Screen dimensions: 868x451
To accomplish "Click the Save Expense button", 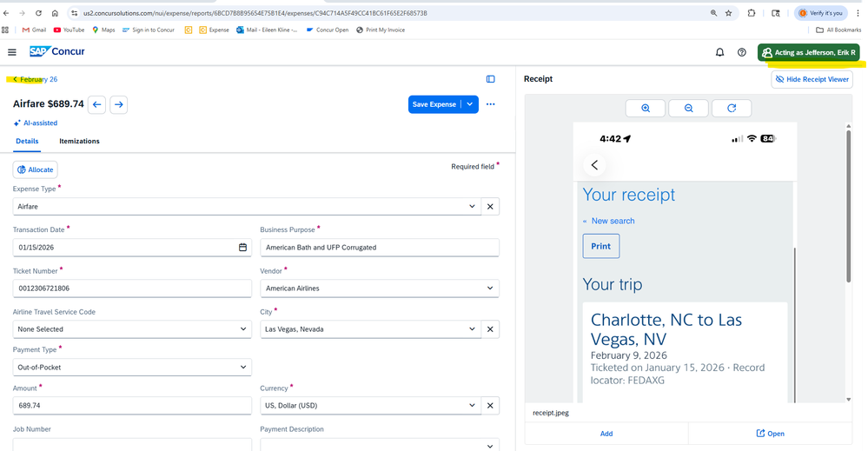I will tap(434, 104).
